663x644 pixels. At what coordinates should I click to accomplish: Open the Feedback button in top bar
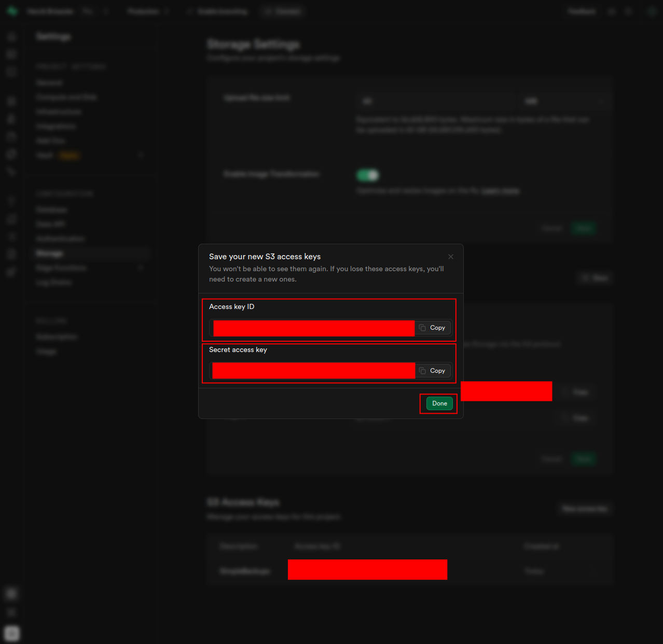click(582, 11)
